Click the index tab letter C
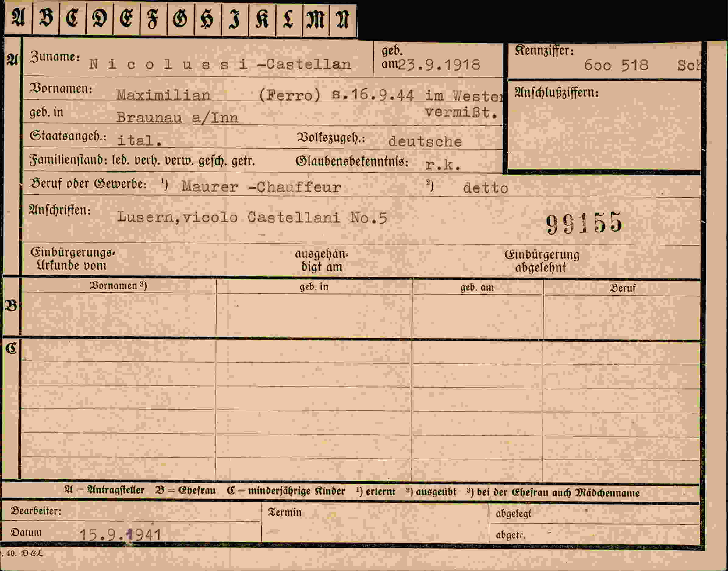This screenshot has width=728, height=571. 72,18
